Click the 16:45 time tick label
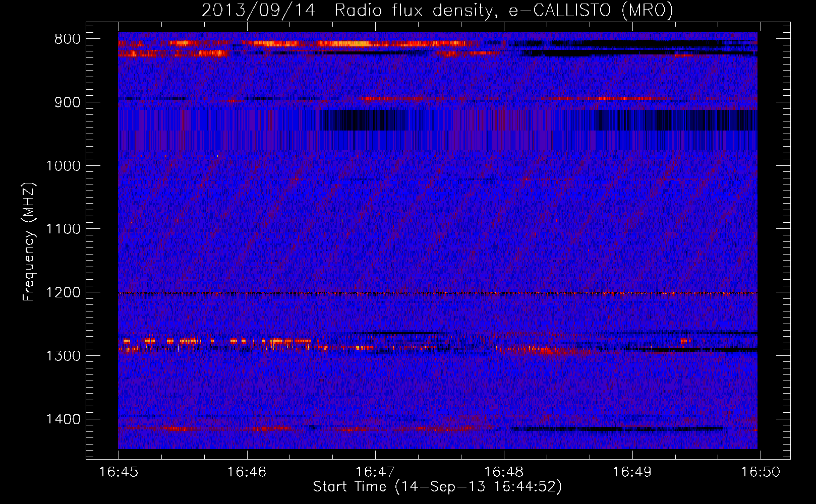The width and height of the screenshot is (816, 504). tap(119, 472)
